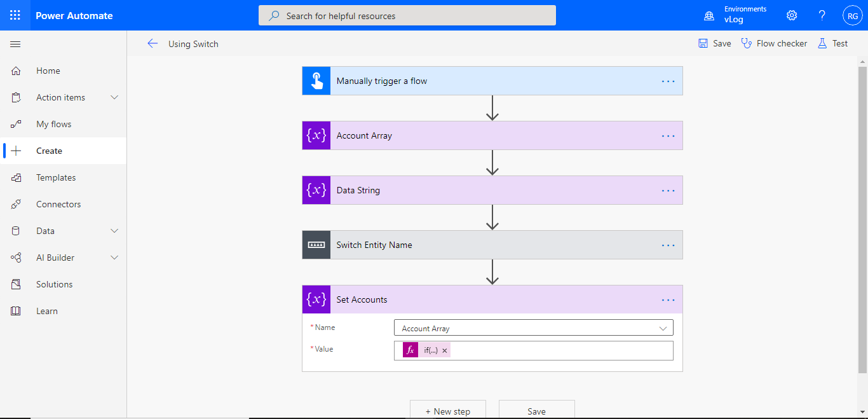868x419 pixels.
Task: Expand AI Builder chevron in sidebar
Action: pos(114,258)
